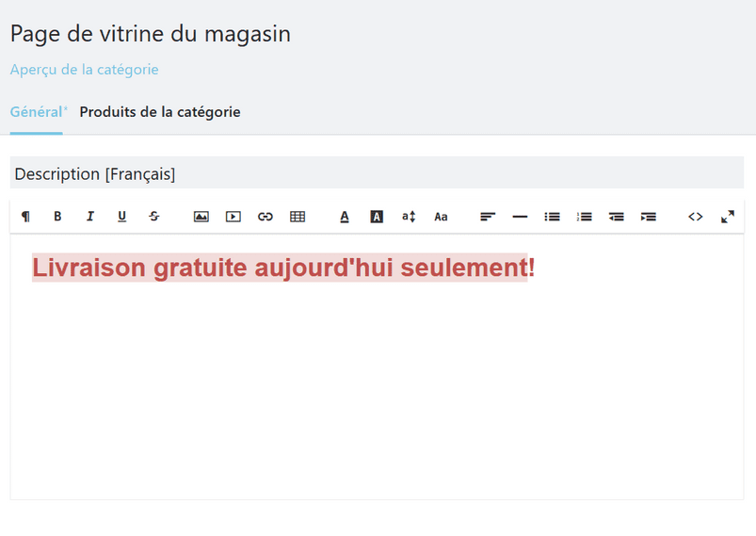756x536 pixels.
Task: Insert a horizontal line
Action: pyautogui.click(x=520, y=217)
